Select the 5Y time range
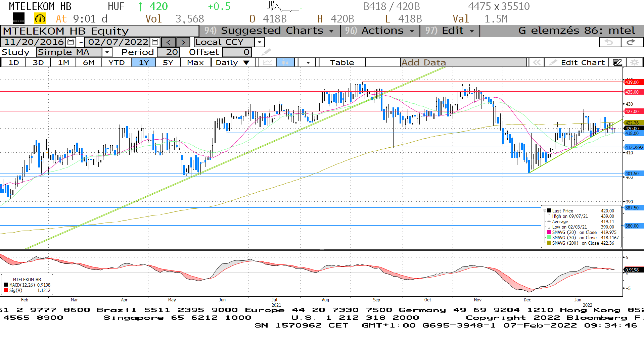 pos(168,62)
